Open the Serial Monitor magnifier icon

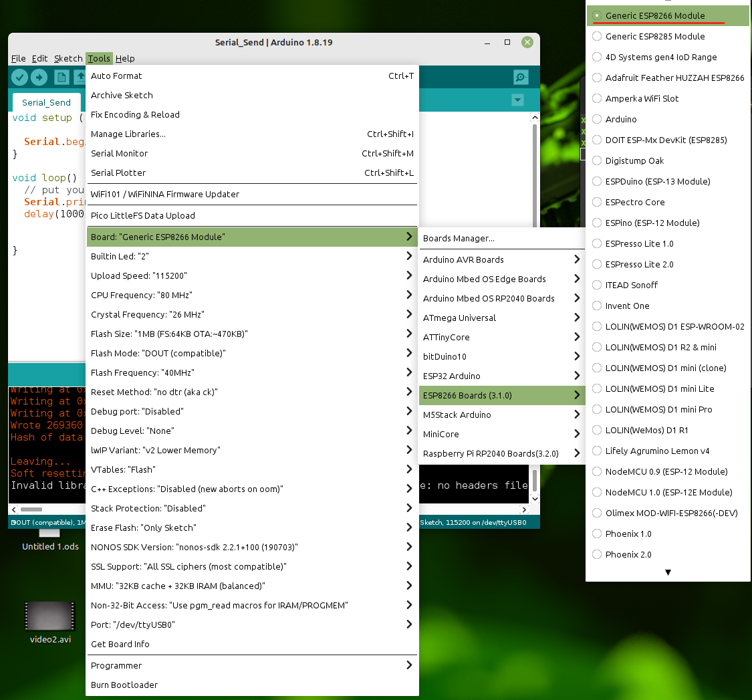[520, 77]
